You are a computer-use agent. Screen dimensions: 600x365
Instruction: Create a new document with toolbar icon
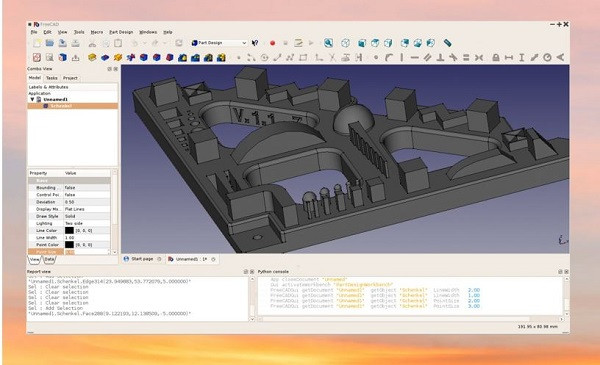pyautogui.click(x=37, y=43)
